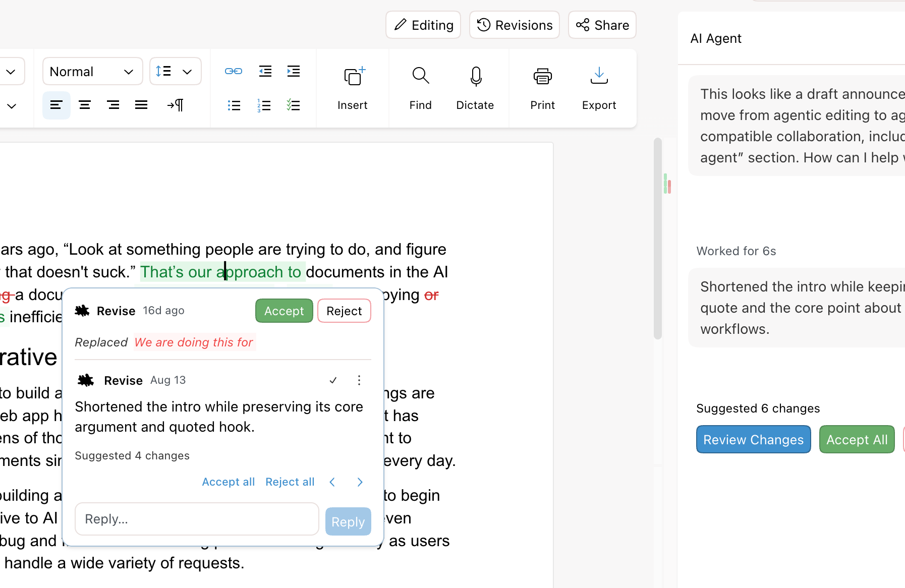The height and width of the screenshot is (588, 905).
Task: Toggle justified text alignment
Action: pos(141,105)
